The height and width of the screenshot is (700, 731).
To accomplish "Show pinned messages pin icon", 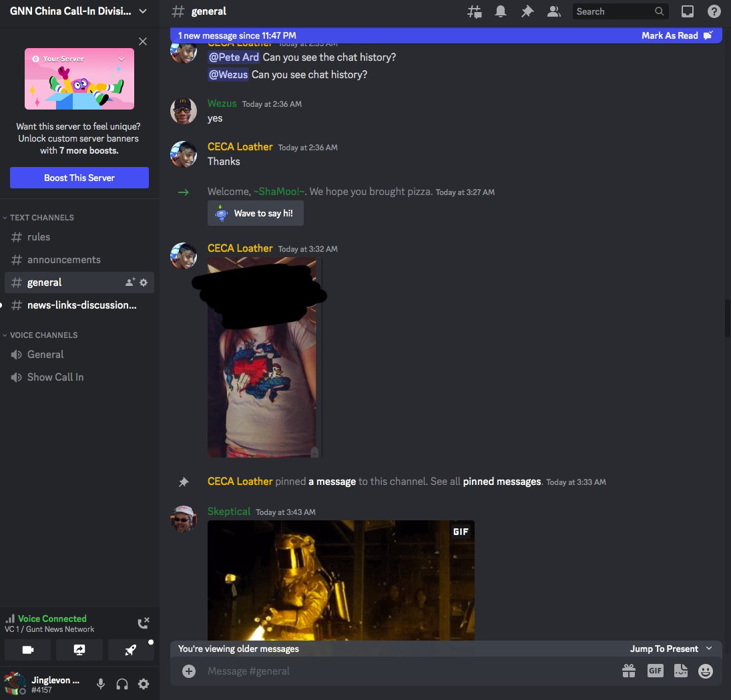I will coord(527,11).
